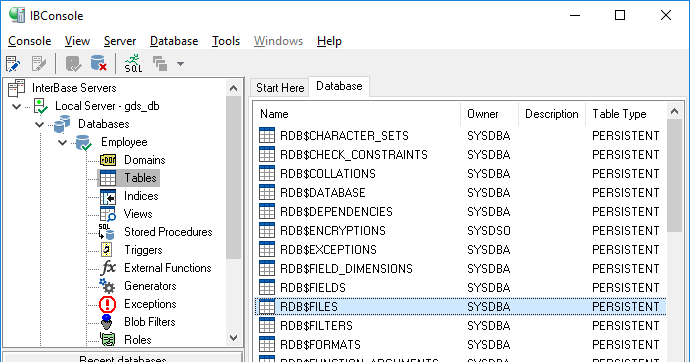Click the table list scroll up arrow
Screen dimensions: 690x362
(674, 111)
